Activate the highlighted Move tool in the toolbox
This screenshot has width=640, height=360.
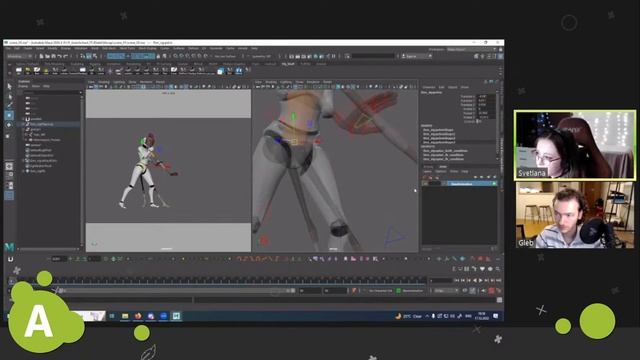click(9, 116)
